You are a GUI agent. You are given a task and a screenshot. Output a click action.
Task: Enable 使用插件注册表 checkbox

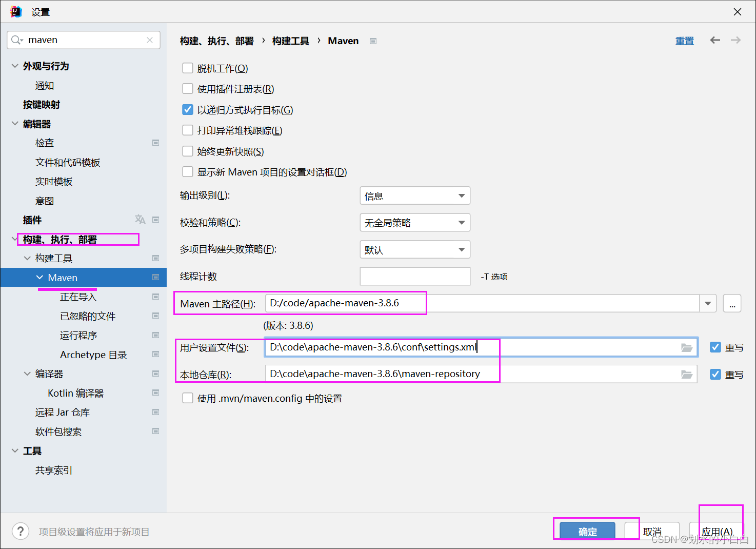tap(188, 89)
